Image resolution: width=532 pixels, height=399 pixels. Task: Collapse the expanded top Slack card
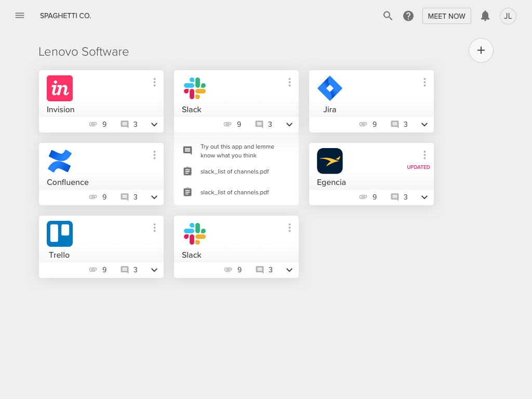pyautogui.click(x=289, y=125)
